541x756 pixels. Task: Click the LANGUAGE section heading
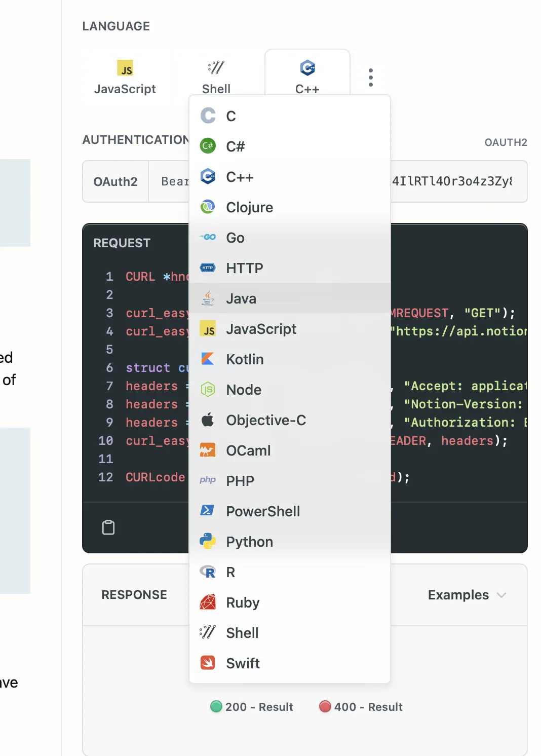(116, 26)
